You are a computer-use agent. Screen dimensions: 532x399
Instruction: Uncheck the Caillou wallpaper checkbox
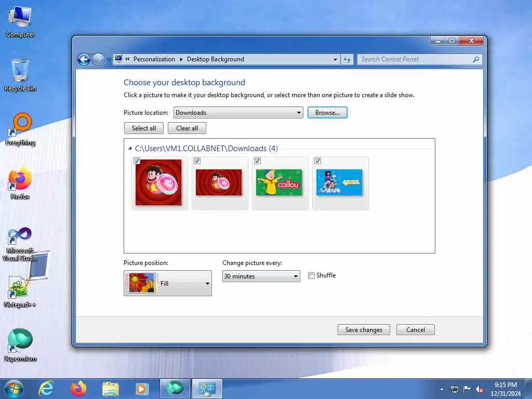258,161
